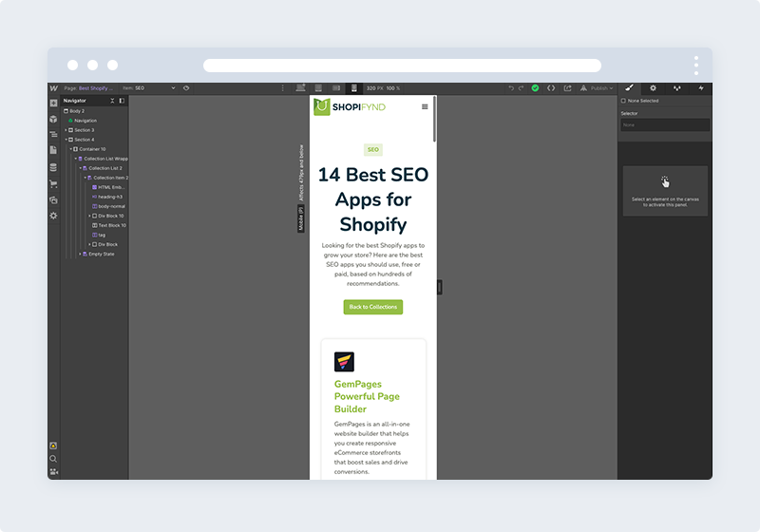Undo the last change
760x532 pixels.
pyautogui.click(x=511, y=88)
